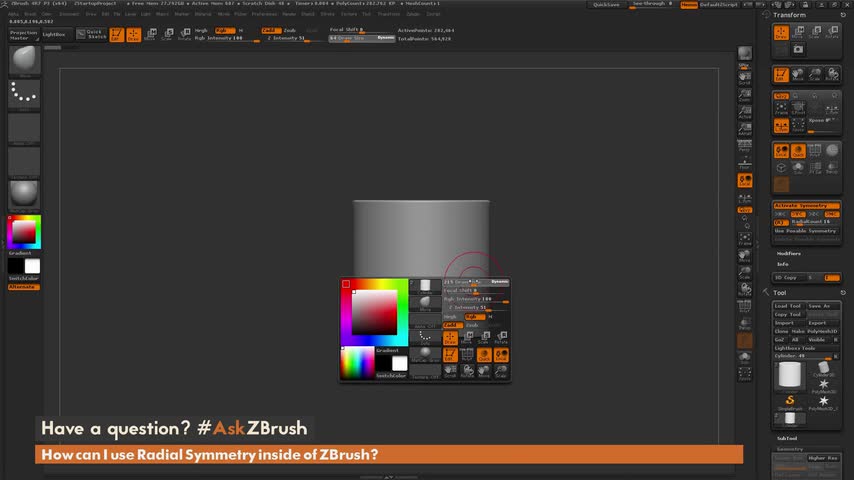
Task: Open the Alpha menu
Action: coord(14,14)
